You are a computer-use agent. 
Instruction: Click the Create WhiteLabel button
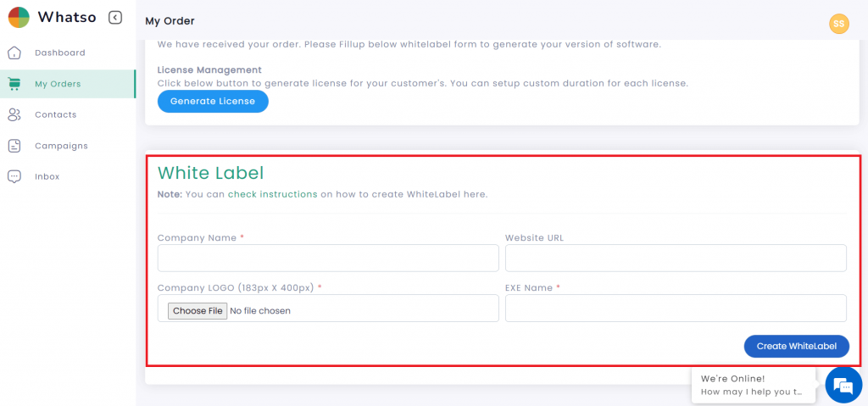pyautogui.click(x=796, y=346)
